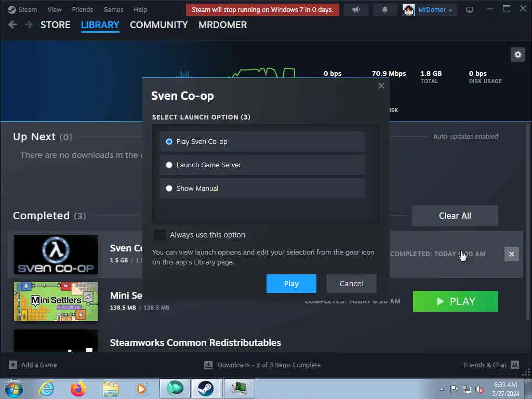Click the blue Play button in the dialog
Screen dimensions: 532x399
[x=291, y=284]
